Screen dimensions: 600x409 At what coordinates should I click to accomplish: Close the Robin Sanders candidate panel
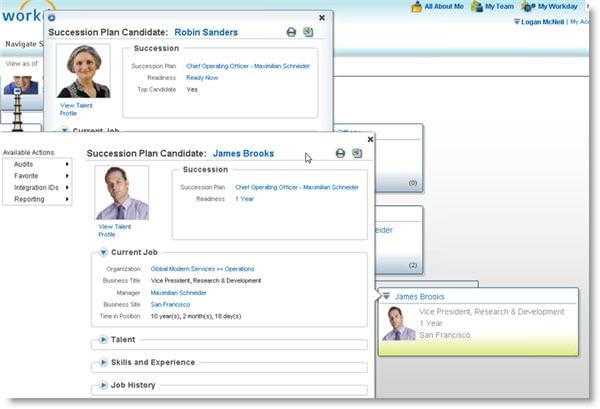pyautogui.click(x=322, y=18)
